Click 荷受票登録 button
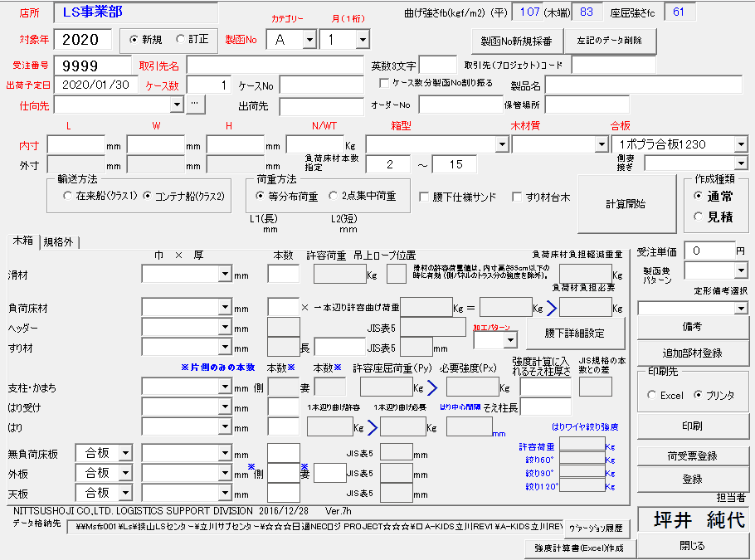The width and height of the screenshot is (755, 560). point(693,455)
